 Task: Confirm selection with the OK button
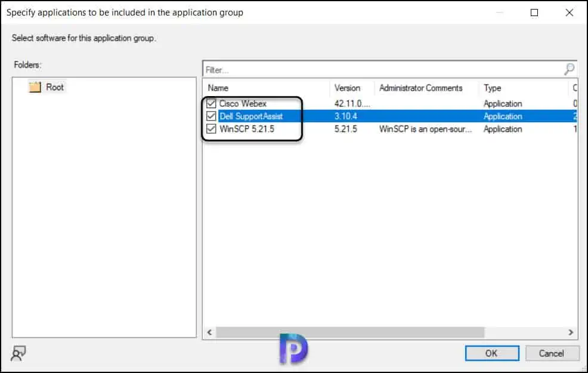[492, 353]
